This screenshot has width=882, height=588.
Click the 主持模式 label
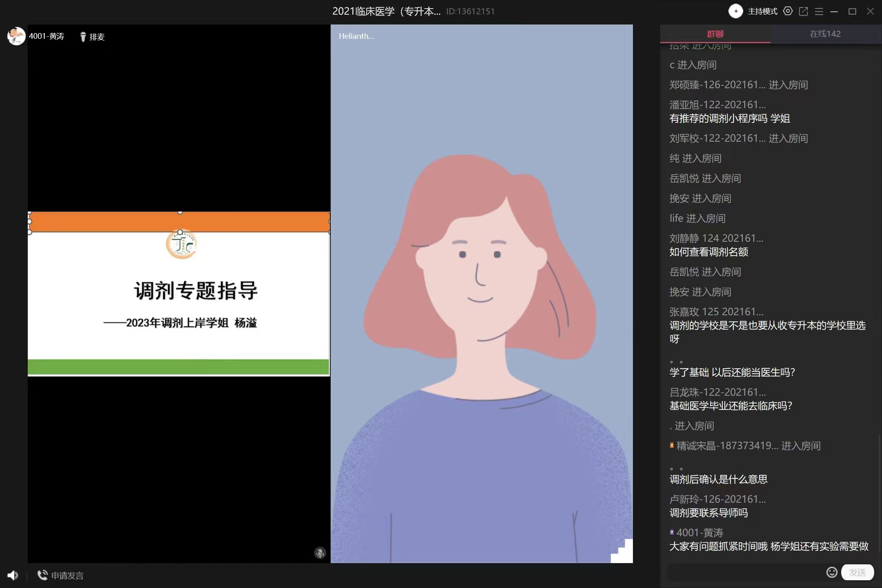pyautogui.click(x=762, y=11)
